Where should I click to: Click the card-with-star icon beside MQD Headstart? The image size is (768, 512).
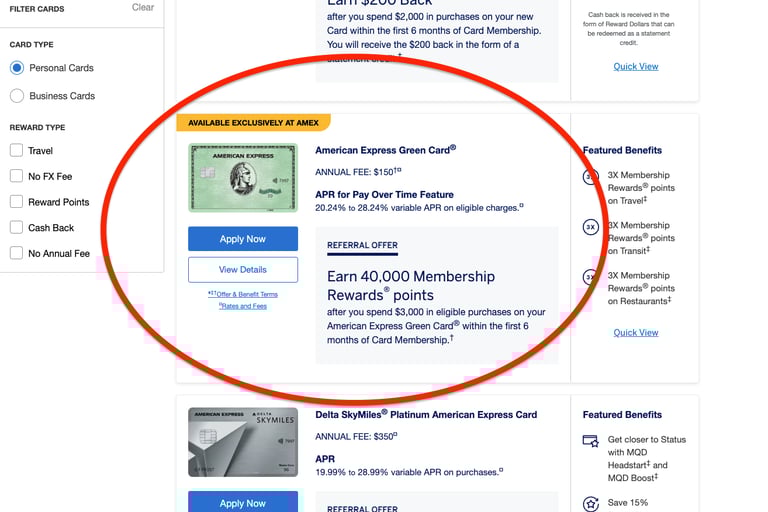click(x=591, y=441)
